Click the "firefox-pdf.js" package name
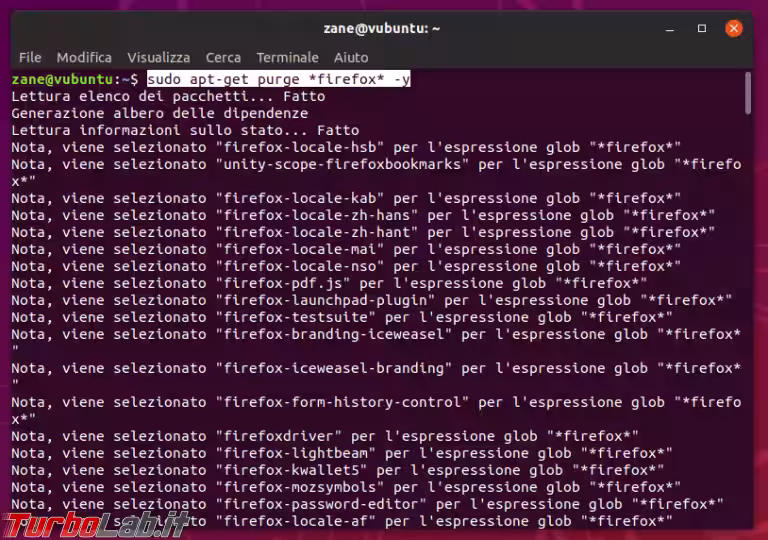This screenshot has width=768, height=540. click(x=284, y=283)
